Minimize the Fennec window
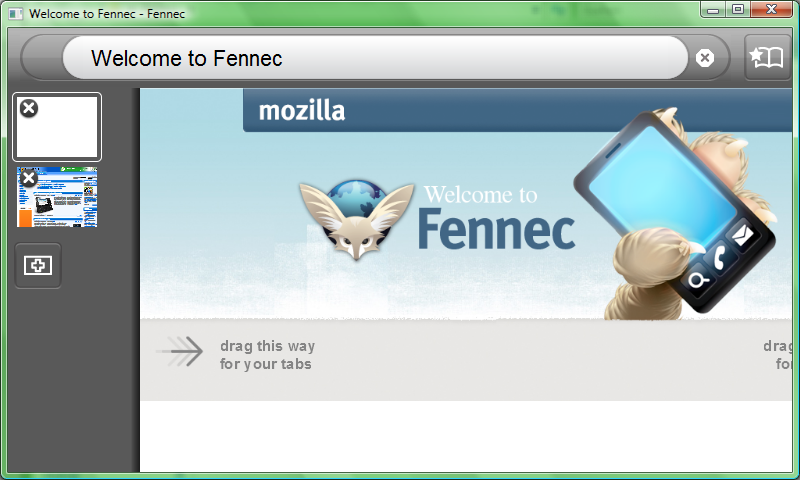800x480 pixels. click(x=714, y=9)
